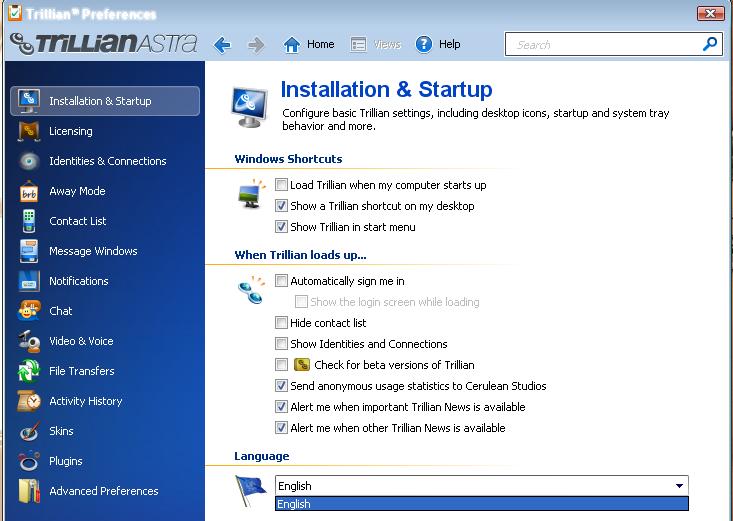Tick Hide contact list checkbox
This screenshot has width=733, height=521.
click(281, 323)
